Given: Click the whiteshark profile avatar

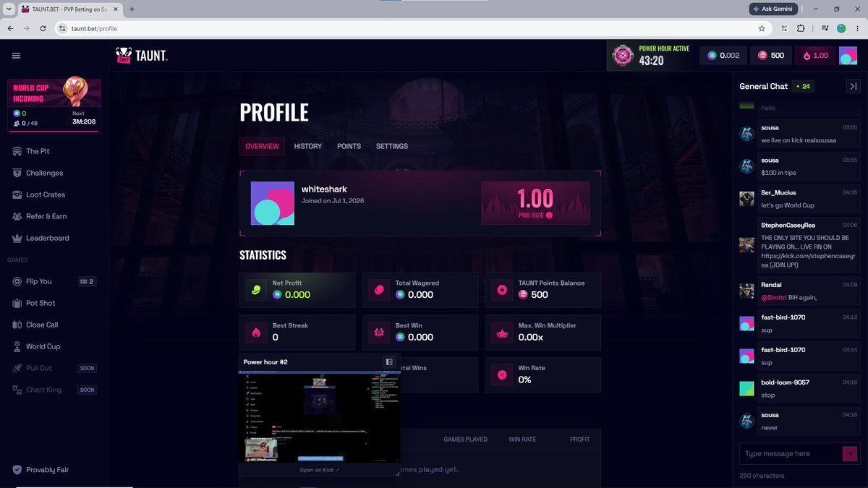Looking at the screenshot, I should coord(273,203).
